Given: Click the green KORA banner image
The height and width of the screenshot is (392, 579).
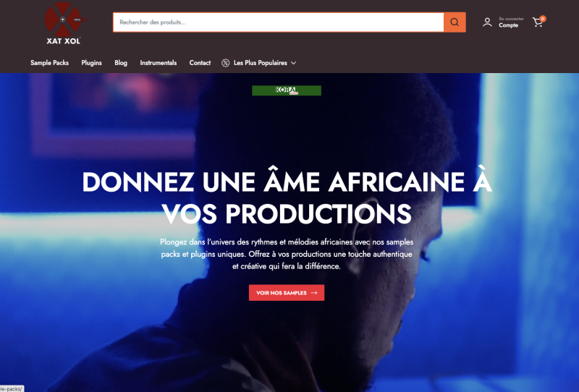Looking at the screenshot, I should click(x=287, y=90).
